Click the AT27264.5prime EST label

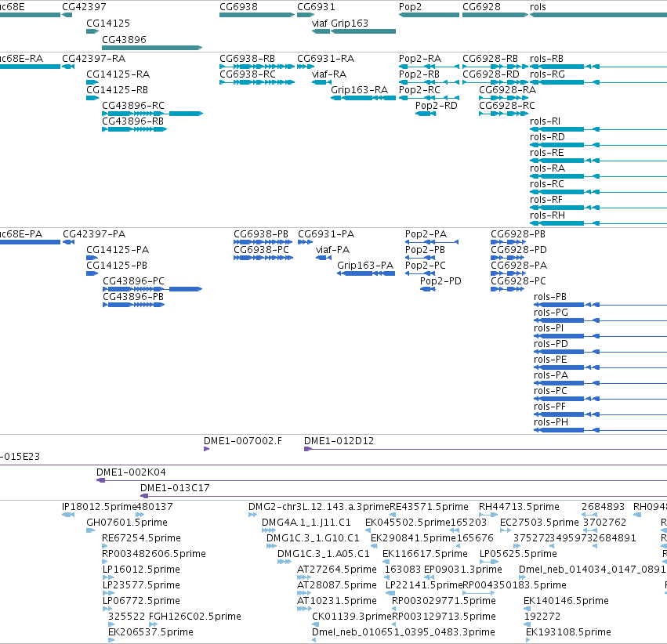[x=337, y=570]
